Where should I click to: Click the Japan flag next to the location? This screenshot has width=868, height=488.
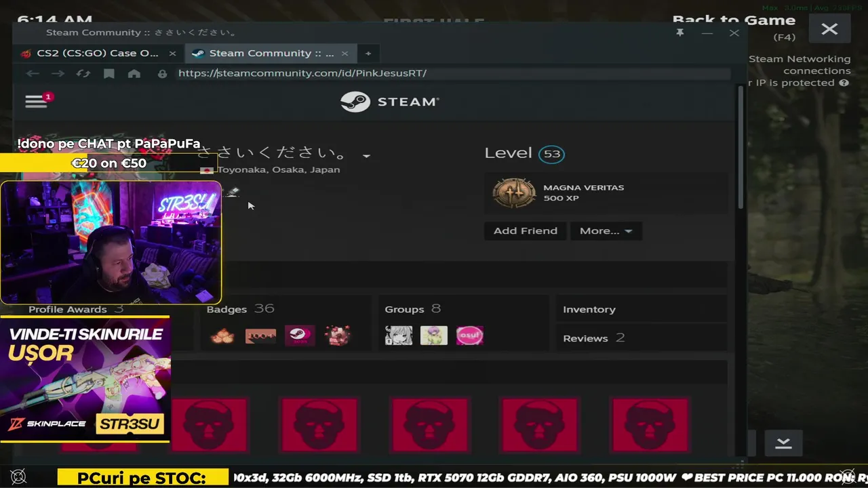[208, 170]
